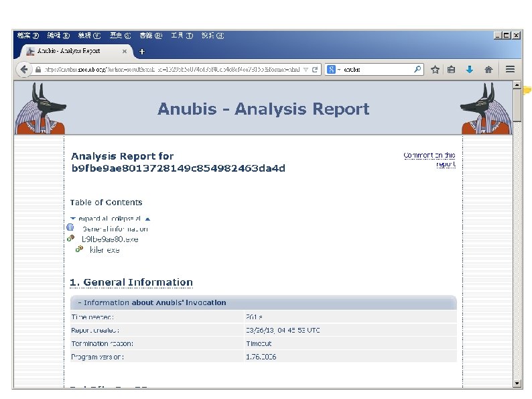Viewport: 532px width, 399px height.
Task: Maximize the browser window
Action: pos(507,36)
